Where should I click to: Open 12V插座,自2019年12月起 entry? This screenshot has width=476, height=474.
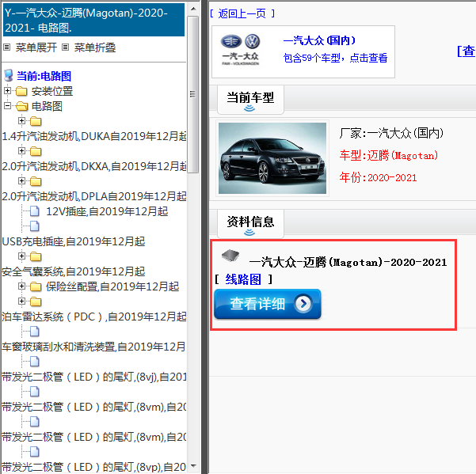click(107, 211)
